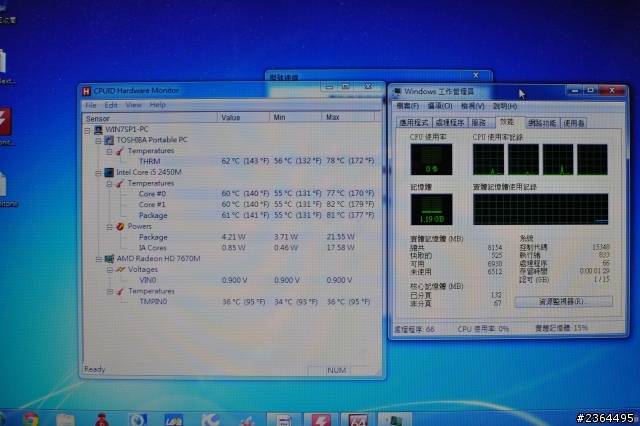Select the Core #0 temperature row
The image size is (640, 426).
229,194
